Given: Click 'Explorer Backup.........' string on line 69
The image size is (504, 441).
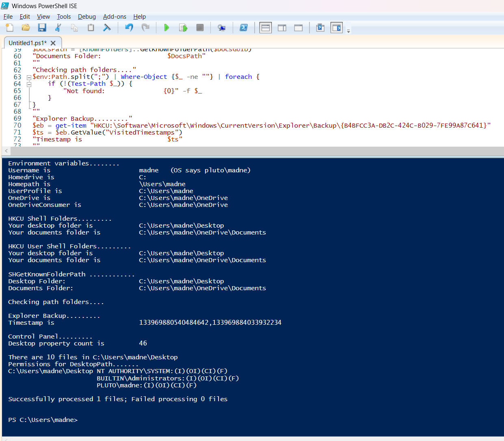Looking at the screenshot, I should 82,119.
